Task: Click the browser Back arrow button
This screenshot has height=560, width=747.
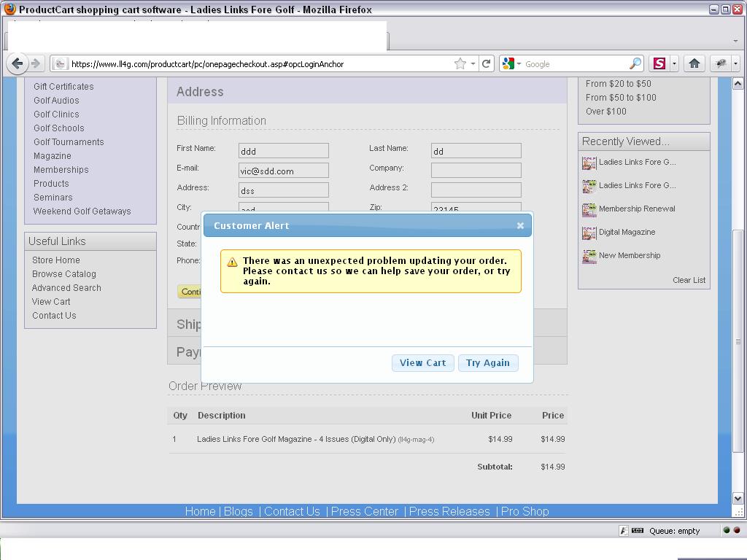Action: point(18,64)
